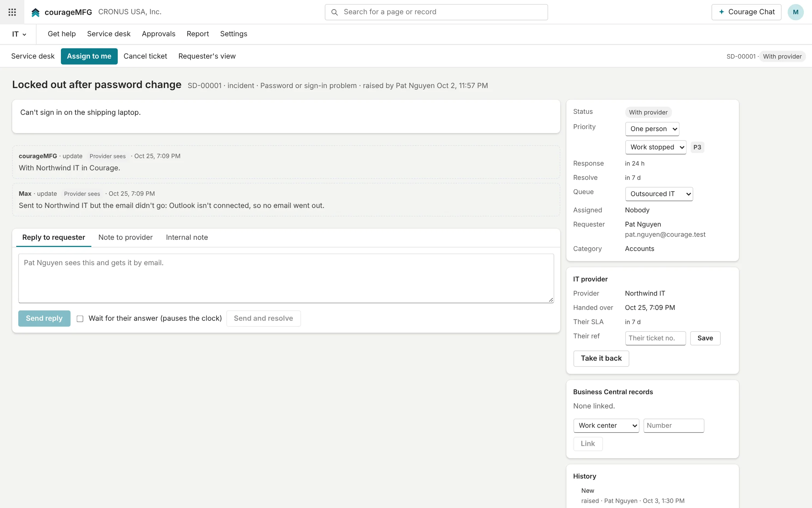Viewport: 812px width, 508px height.
Task: Click Send reply button
Action: [x=44, y=318]
